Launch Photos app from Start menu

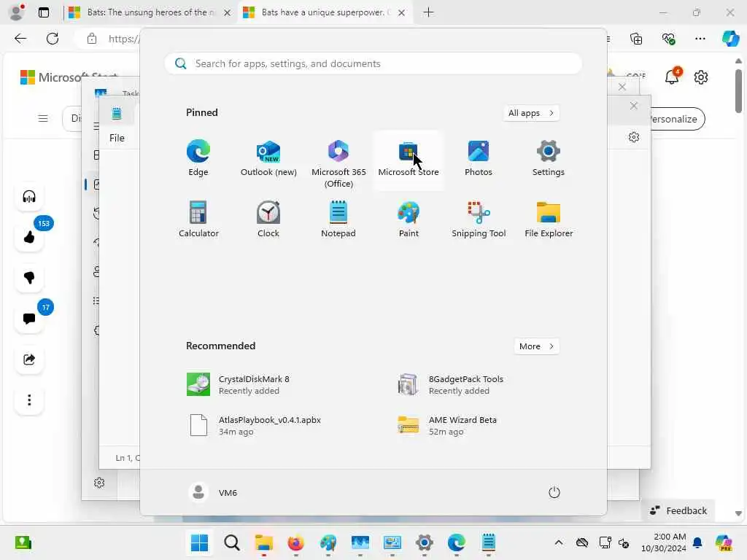pyautogui.click(x=479, y=159)
